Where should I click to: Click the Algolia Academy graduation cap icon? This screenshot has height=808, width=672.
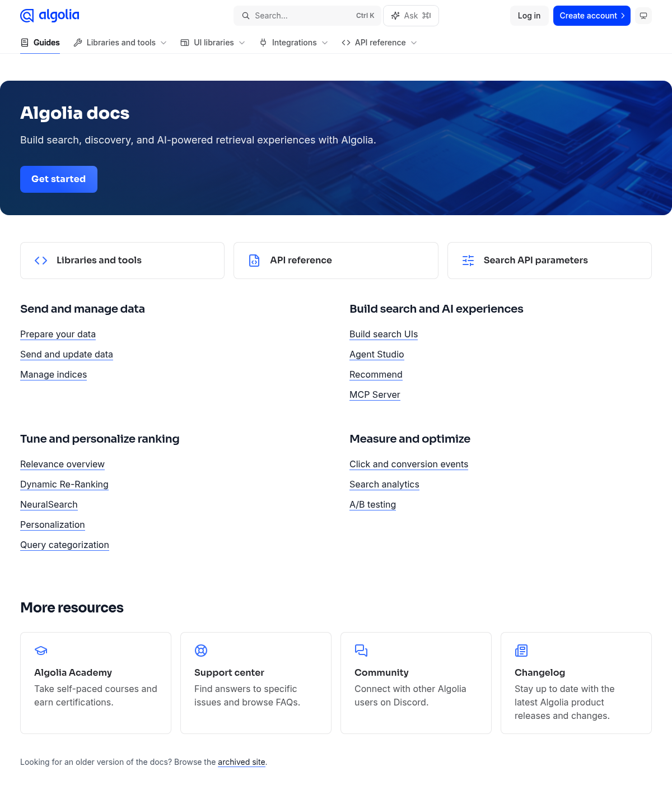[x=41, y=651]
